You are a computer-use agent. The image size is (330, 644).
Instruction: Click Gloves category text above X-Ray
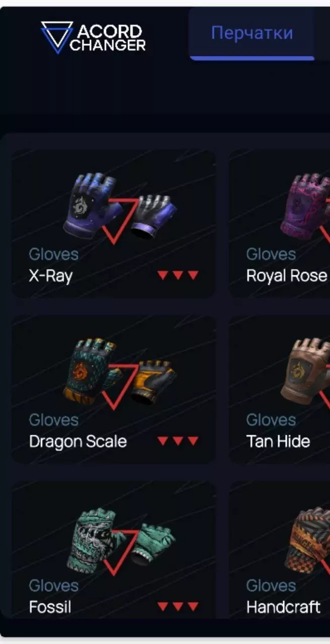click(53, 254)
